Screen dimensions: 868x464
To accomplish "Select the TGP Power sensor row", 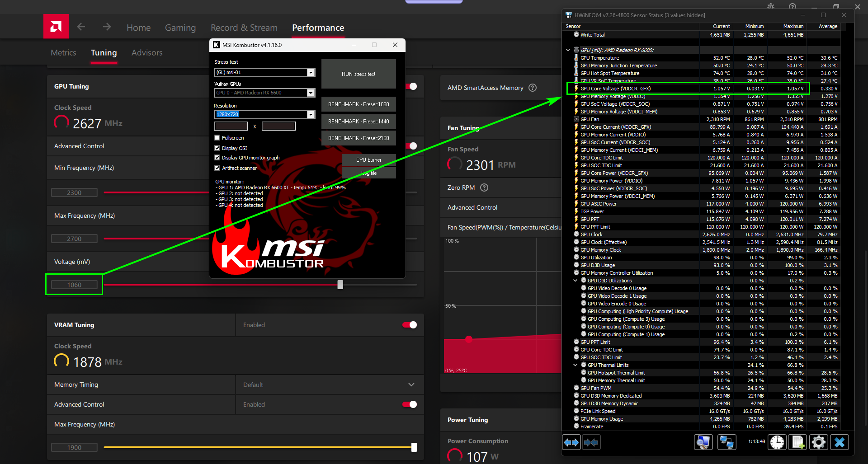I will pos(703,211).
